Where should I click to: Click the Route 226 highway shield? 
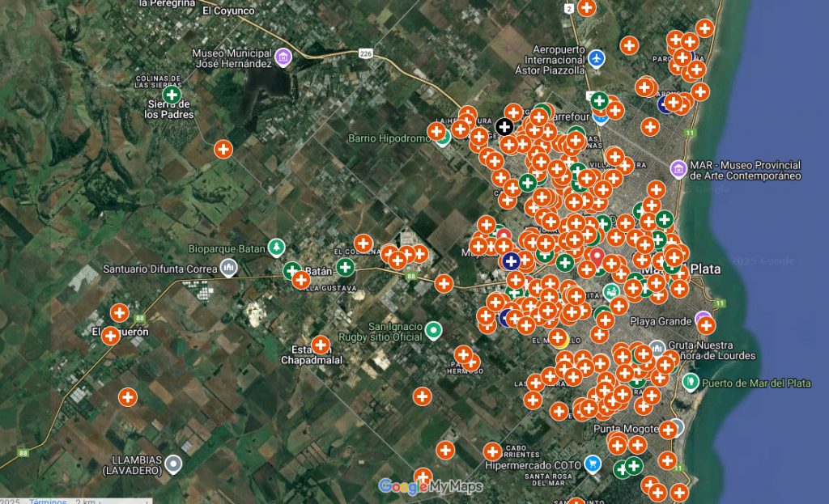365,54
